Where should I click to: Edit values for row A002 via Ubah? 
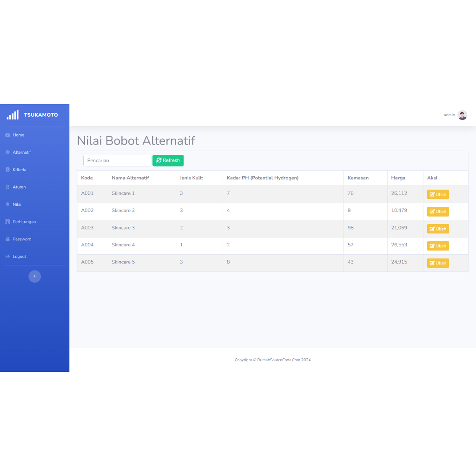tap(438, 212)
